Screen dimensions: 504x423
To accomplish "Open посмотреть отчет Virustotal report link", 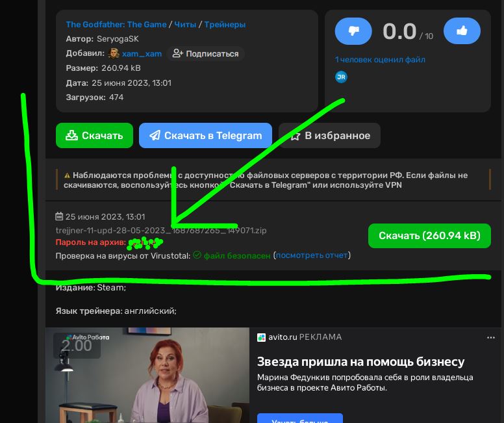I will (312, 255).
